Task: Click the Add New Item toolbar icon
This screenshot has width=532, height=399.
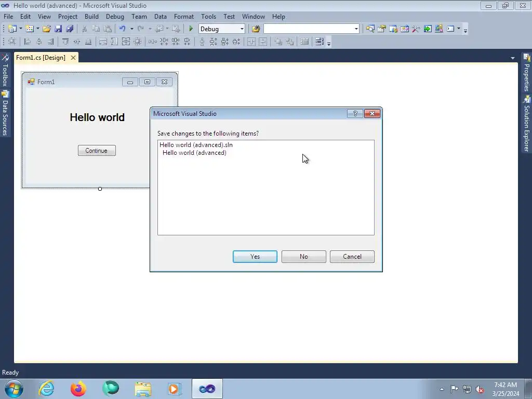Action: 30,29
